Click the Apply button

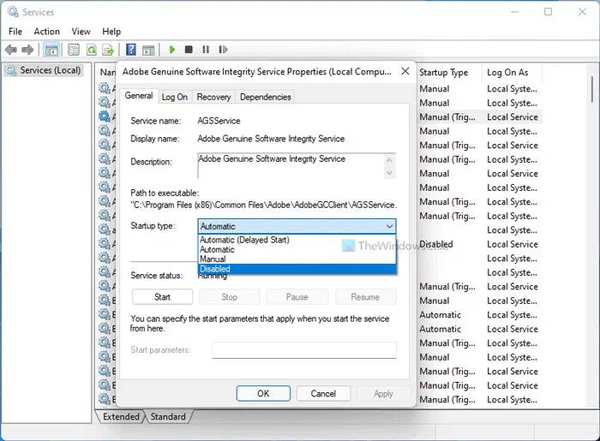[x=383, y=394]
